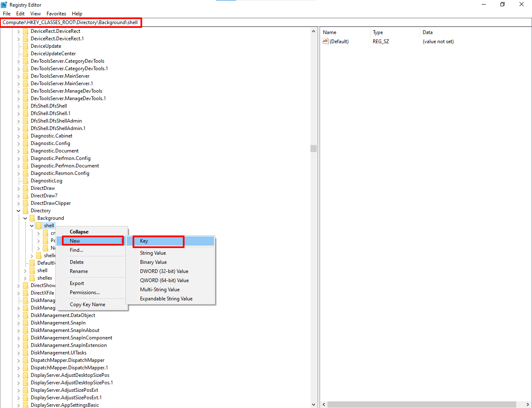
Task: Choose Copy Key Name in the context menu
Action: click(x=87, y=304)
